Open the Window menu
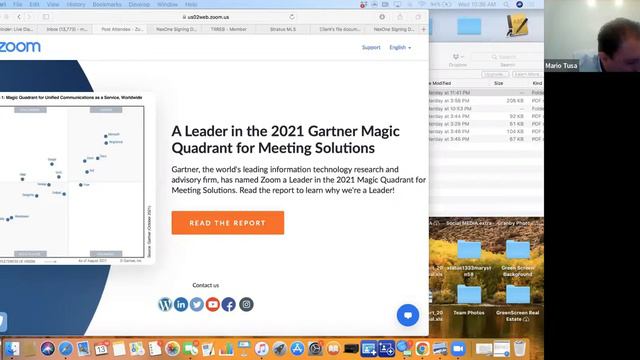 click(167, 4)
